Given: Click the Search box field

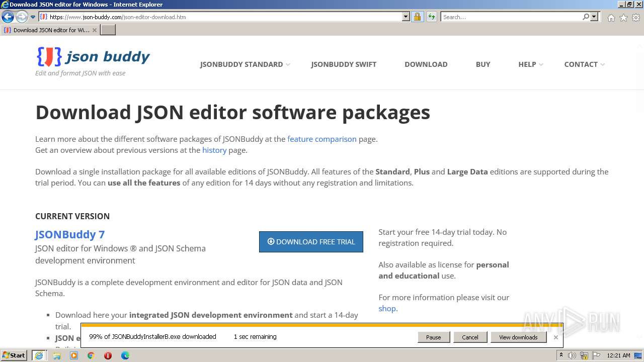Looking at the screenshot, I should tap(511, 17).
